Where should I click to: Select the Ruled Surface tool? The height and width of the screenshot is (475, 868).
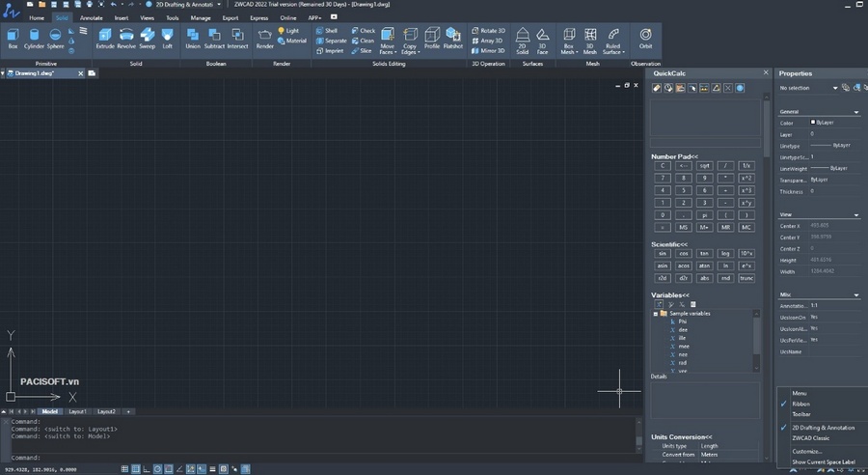613,41
